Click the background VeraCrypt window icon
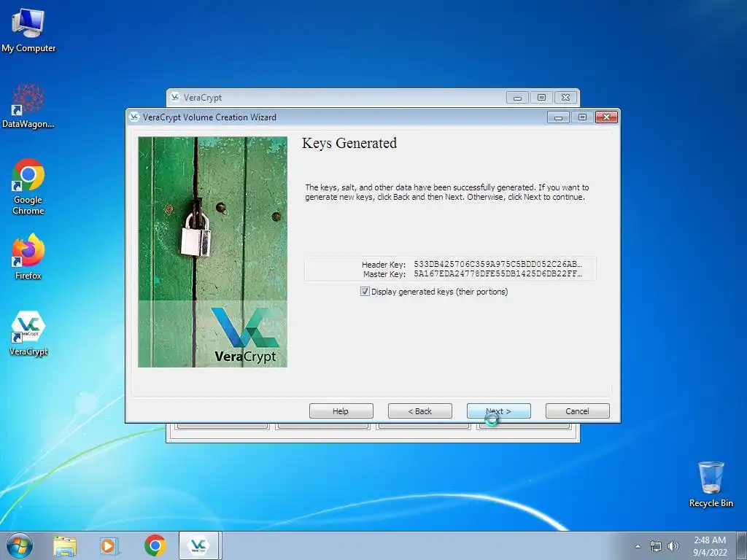 175,97
